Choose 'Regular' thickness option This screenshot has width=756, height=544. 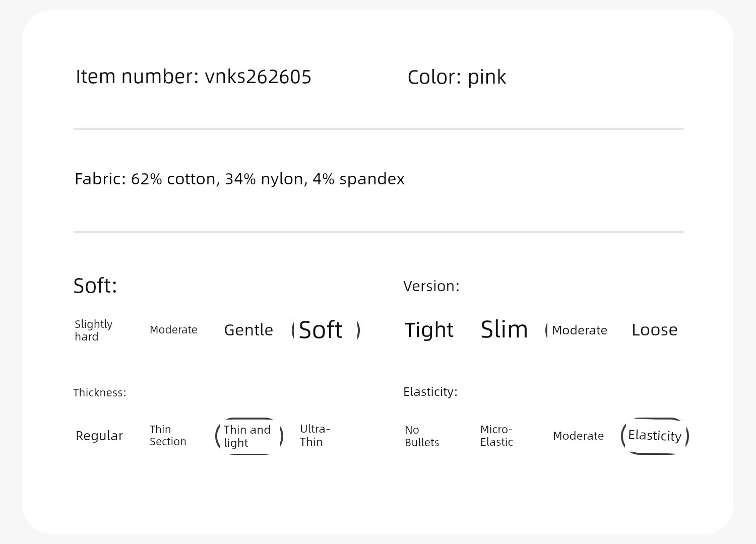[99, 436]
